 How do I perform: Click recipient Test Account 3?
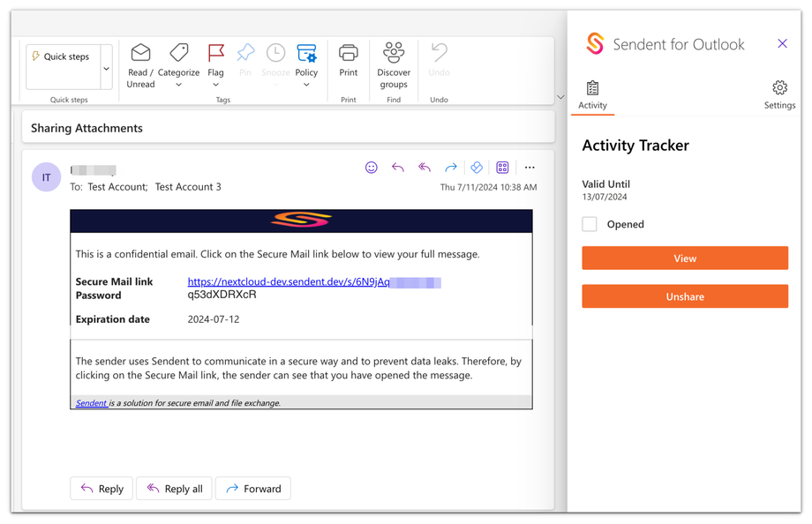click(188, 187)
